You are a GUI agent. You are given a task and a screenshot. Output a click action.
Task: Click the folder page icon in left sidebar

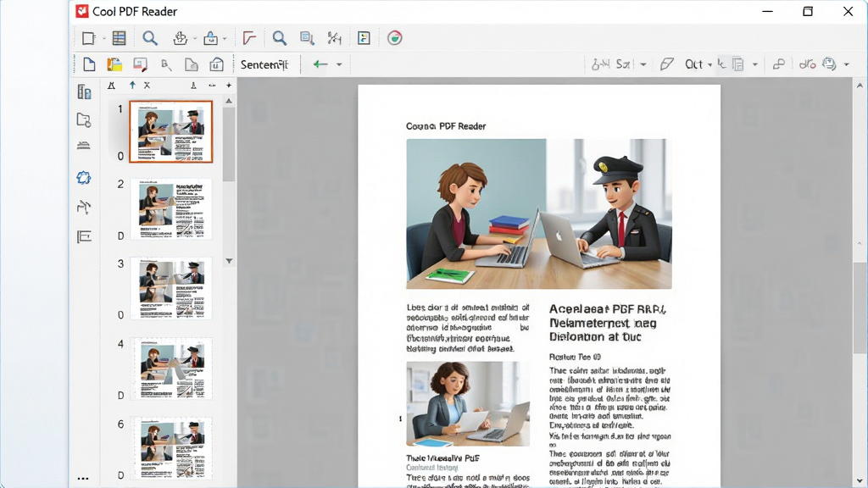pos(84,119)
